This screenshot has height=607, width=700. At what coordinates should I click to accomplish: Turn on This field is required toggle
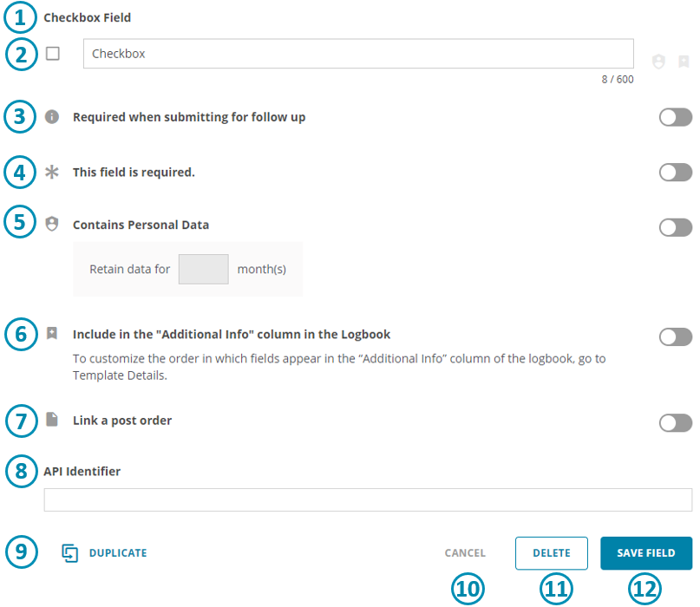pos(676,173)
